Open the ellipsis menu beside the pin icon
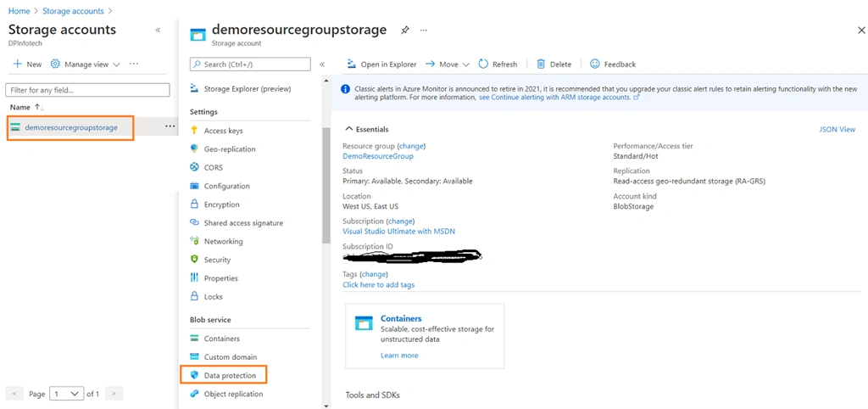 (424, 31)
